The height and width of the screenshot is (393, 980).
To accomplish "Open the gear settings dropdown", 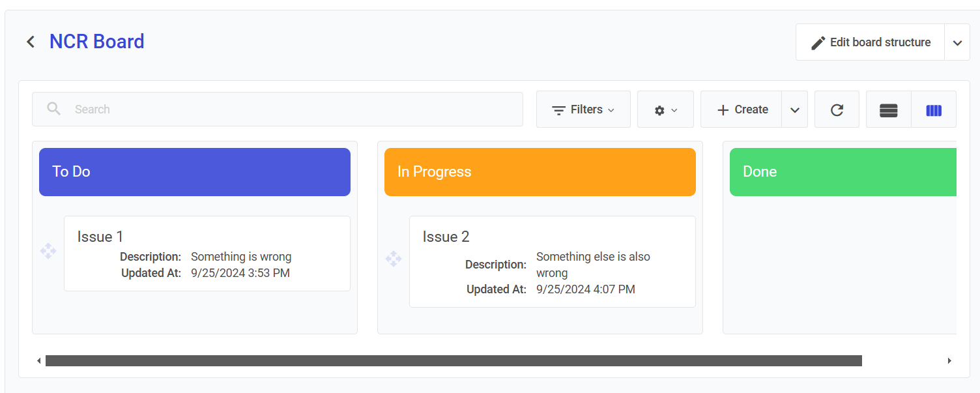I will [x=665, y=110].
